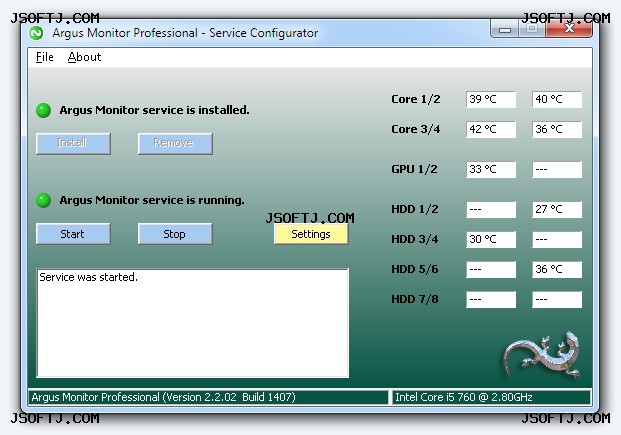The width and height of the screenshot is (621, 435).
Task: Close the Service Configurator window
Action: pyautogui.click(x=569, y=29)
